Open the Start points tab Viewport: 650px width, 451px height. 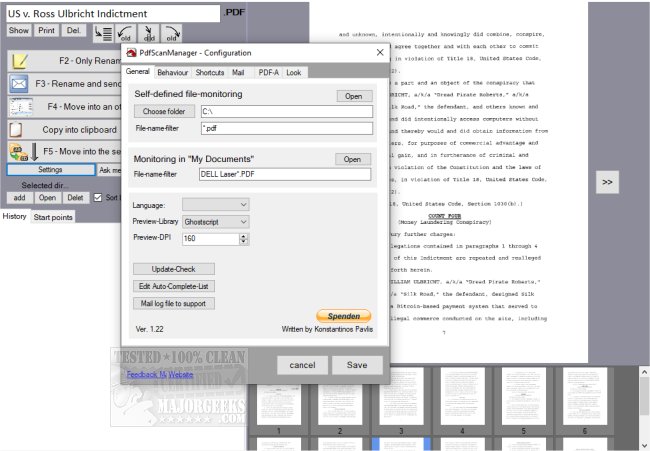(53, 217)
